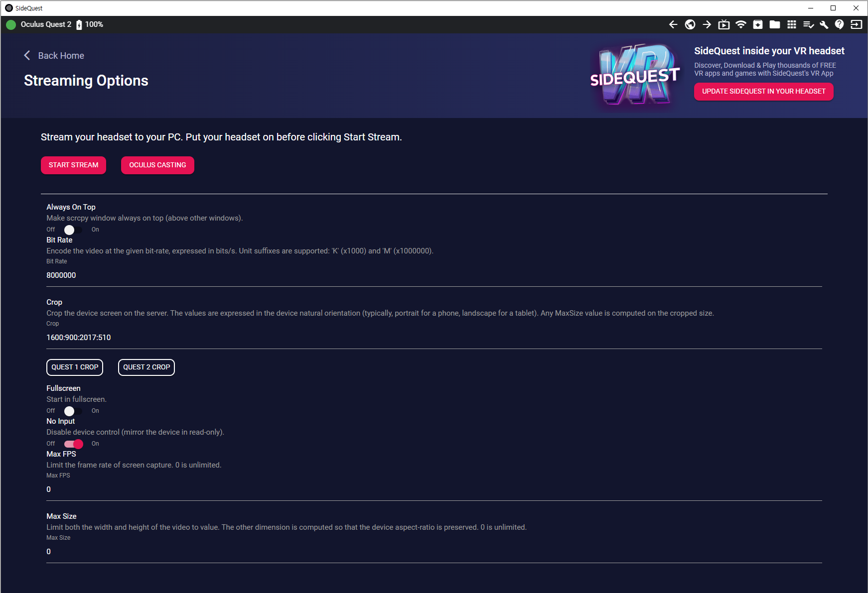Viewport: 868px width, 593px height.
Task: Click the 'Start in fullscreen.' description
Action: [x=76, y=399]
